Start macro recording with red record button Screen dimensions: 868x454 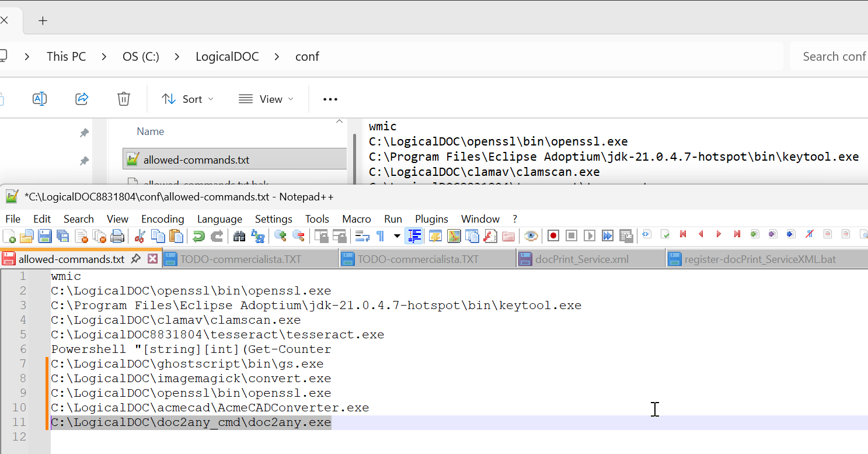pos(553,236)
